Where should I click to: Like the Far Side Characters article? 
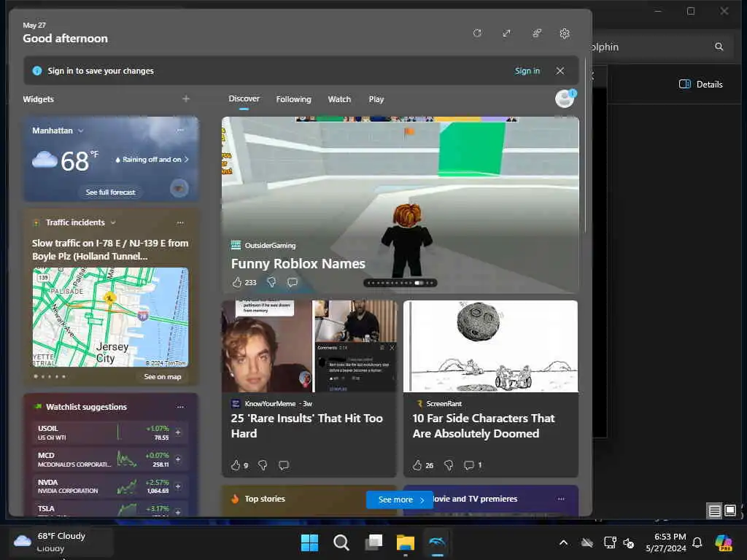417,465
